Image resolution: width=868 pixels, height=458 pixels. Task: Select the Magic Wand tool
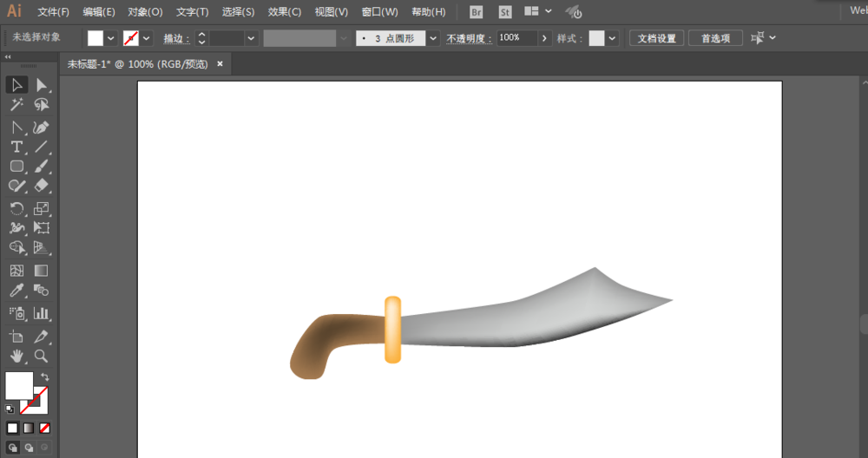tap(16, 105)
